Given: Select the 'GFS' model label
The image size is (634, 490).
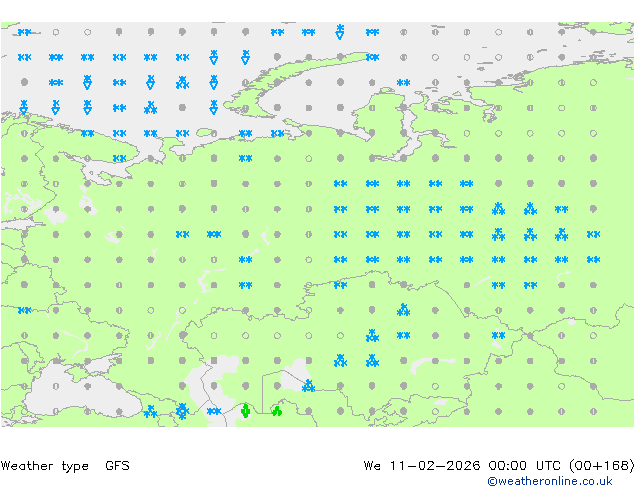Looking at the screenshot, I should pos(117,466).
